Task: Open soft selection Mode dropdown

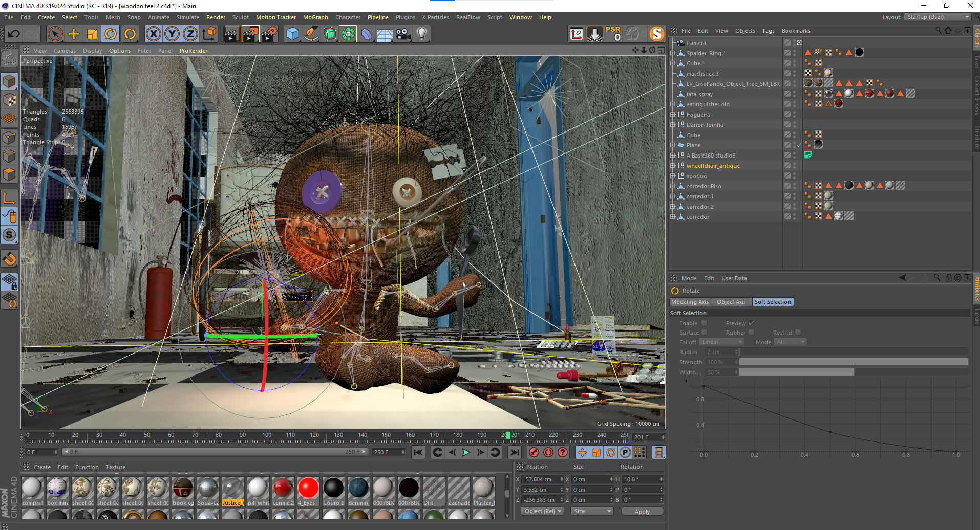Action: click(790, 342)
